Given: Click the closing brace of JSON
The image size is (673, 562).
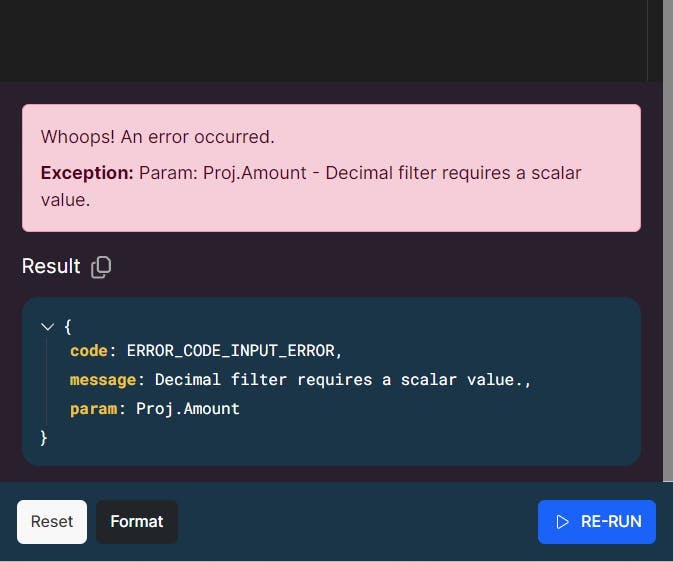Looking at the screenshot, I should point(44,437).
